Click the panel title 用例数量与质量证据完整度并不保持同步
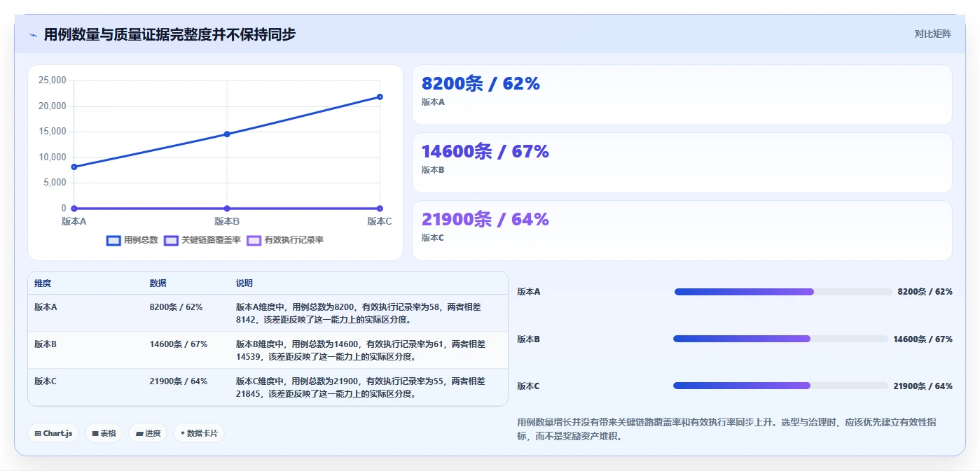 [x=170, y=34]
